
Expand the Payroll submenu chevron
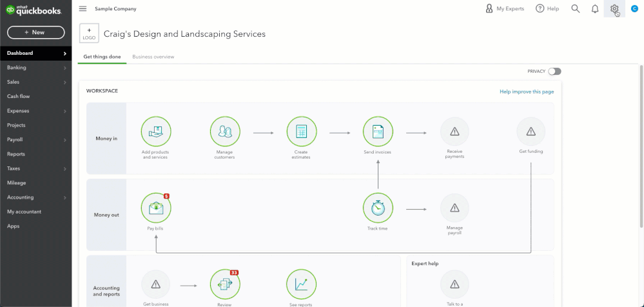65,140
